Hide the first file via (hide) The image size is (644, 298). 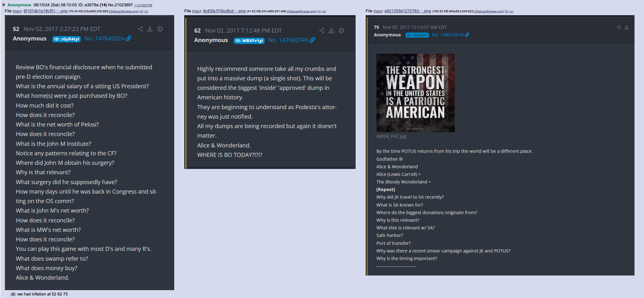17,11
